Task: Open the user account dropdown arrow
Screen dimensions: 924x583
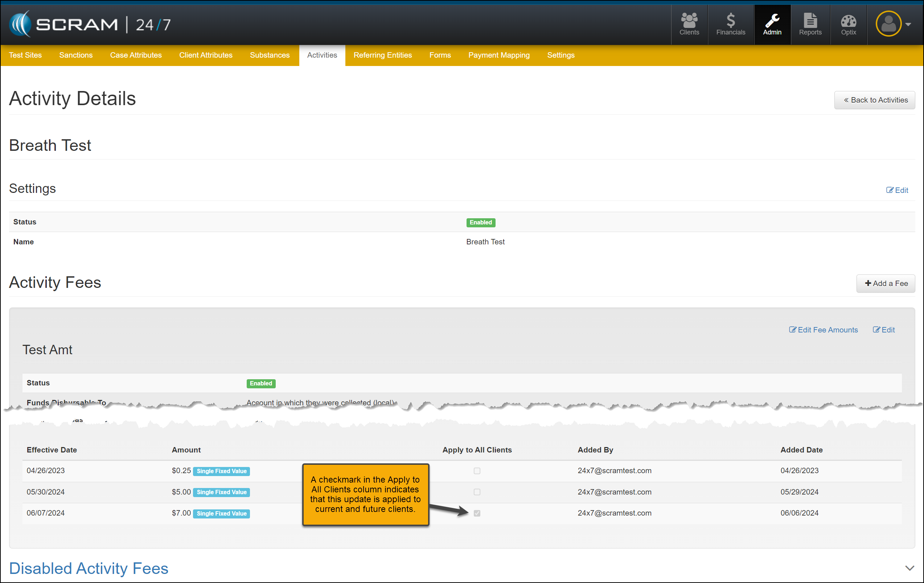Action: pyautogui.click(x=908, y=24)
